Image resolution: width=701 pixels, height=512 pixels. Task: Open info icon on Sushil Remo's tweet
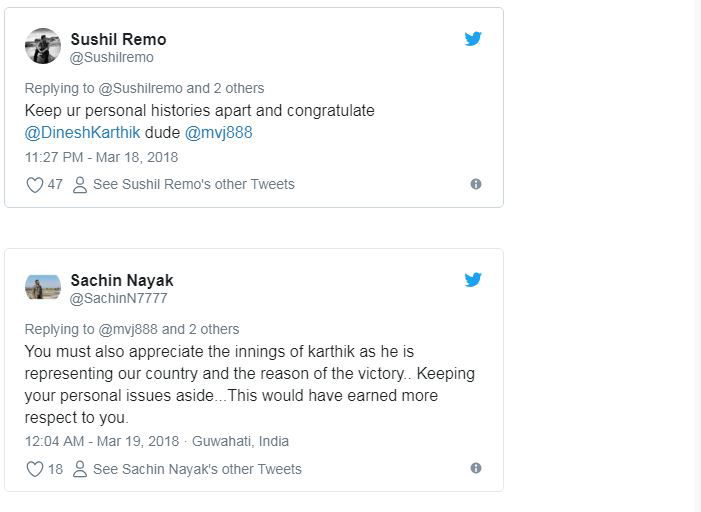(476, 184)
